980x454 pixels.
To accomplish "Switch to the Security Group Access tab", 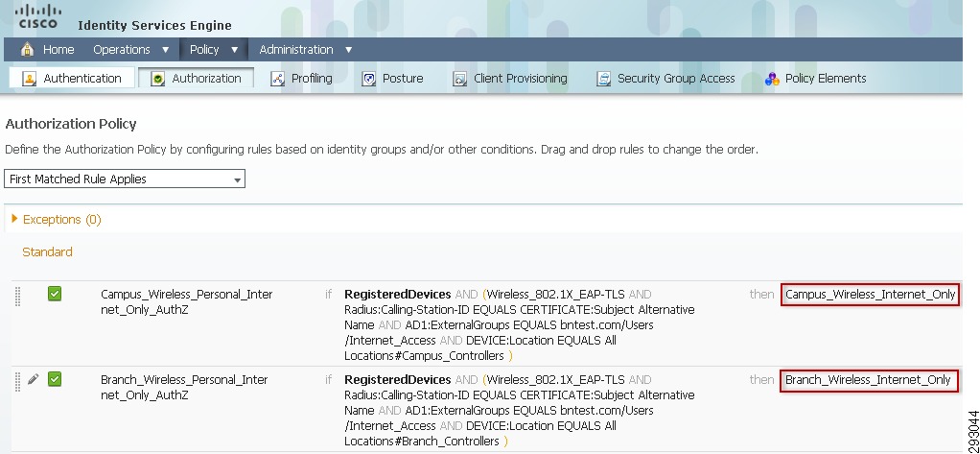I will 665,78.
